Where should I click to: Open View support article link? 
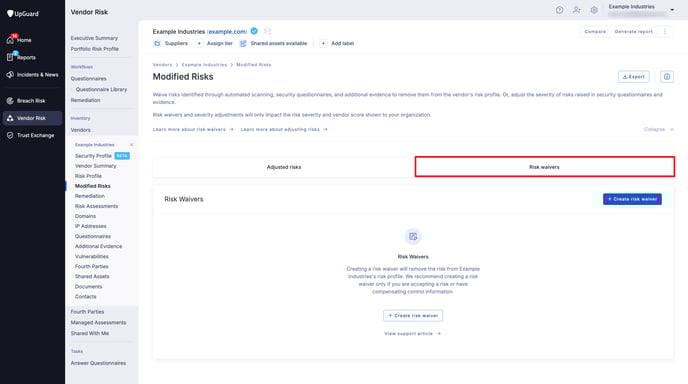(412, 334)
